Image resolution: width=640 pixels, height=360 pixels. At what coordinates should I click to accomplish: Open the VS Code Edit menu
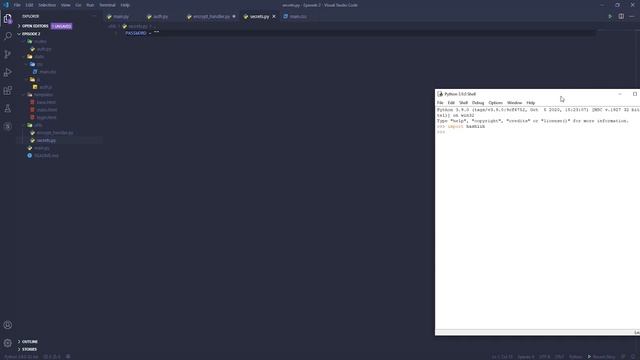(x=29, y=5)
